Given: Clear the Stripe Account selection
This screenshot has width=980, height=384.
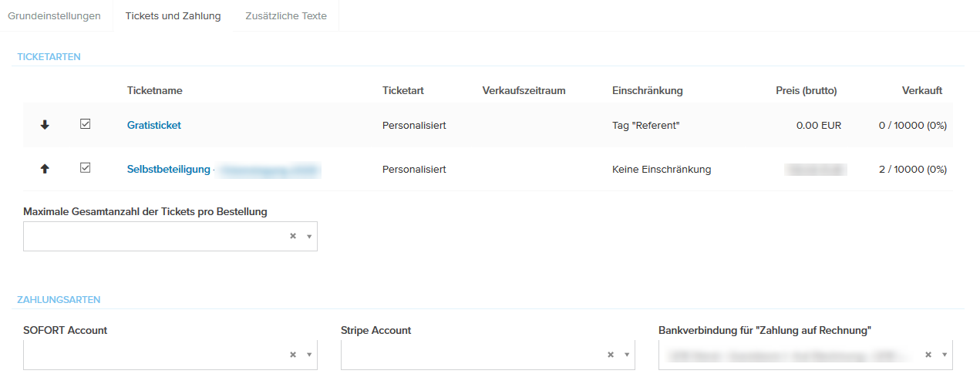Looking at the screenshot, I should [x=610, y=355].
